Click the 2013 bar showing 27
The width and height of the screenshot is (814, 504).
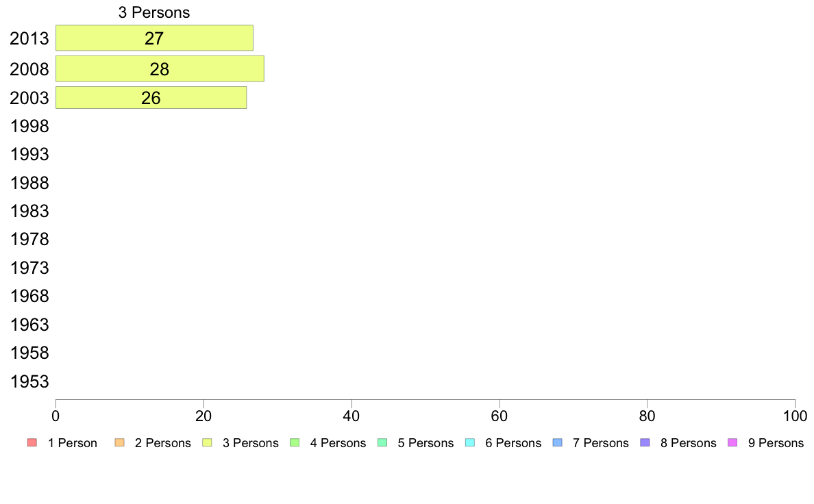(154, 38)
